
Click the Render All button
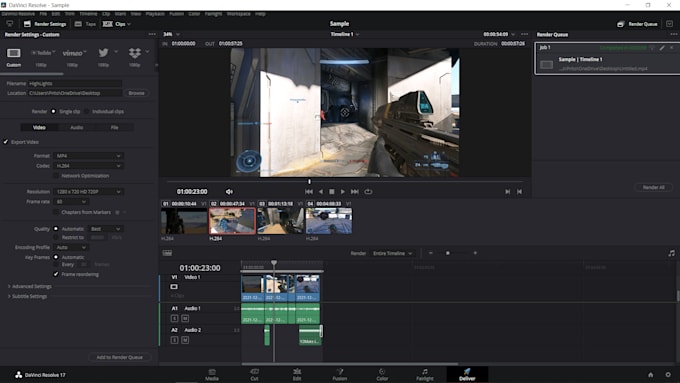653,187
